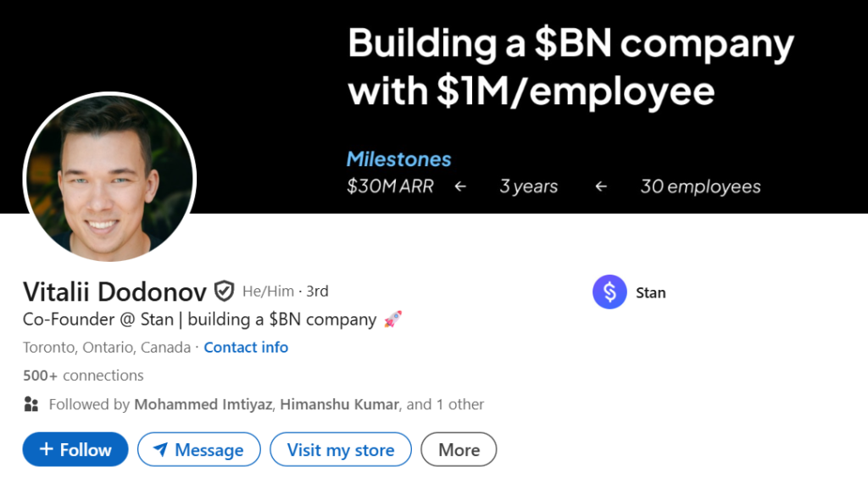Click the plus icon on the Follow button
This screenshot has height=489, width=868.
[x=47, y=450]
